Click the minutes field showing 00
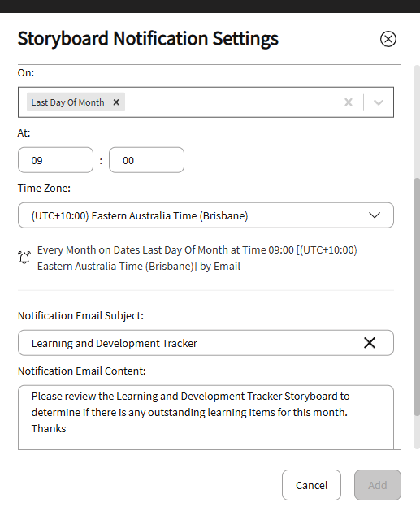 coord(146,160)
